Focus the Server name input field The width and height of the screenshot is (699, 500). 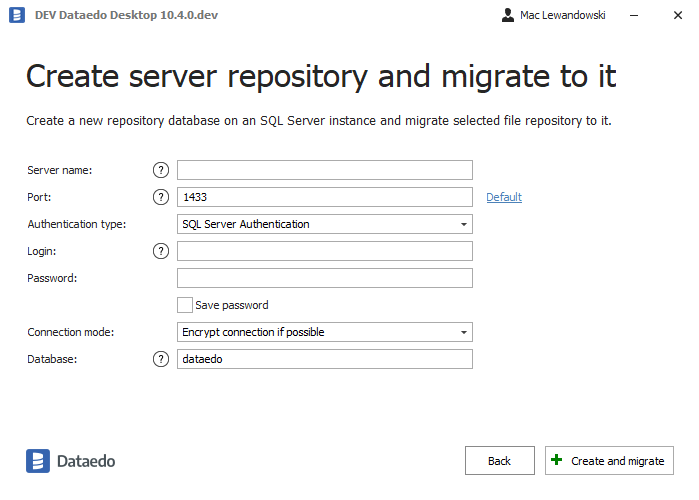[x=324, y=170]
